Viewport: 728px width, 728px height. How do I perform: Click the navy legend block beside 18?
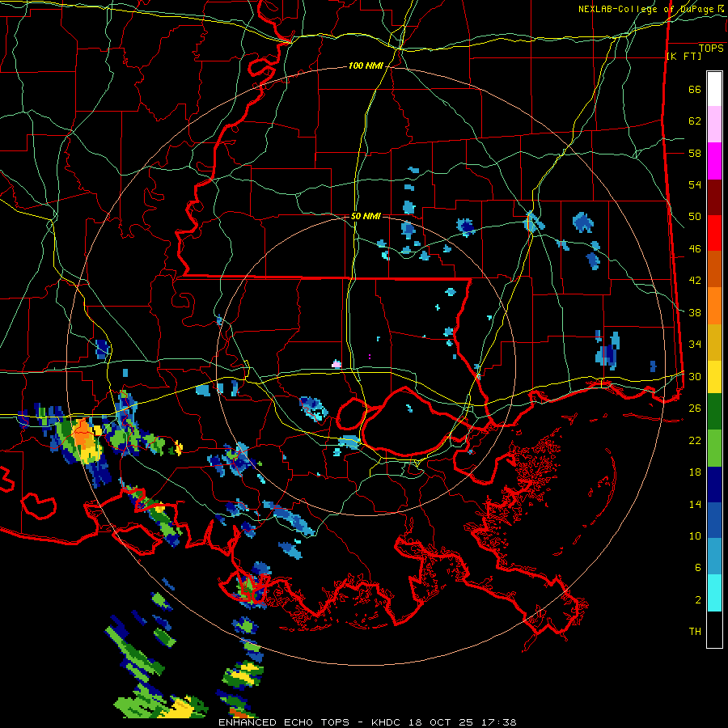[x=714, y=485]
